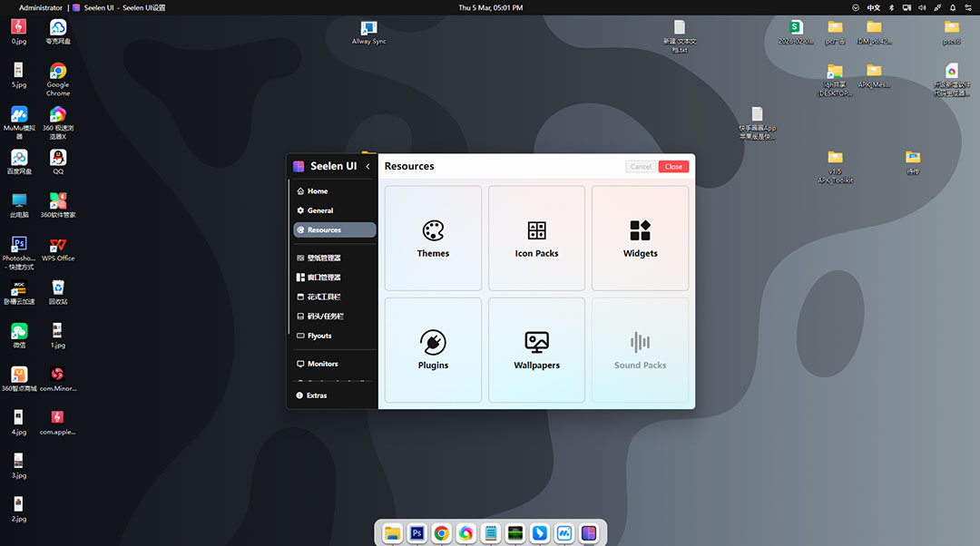Image resolution: width=980 pixels, height=546 pixels.
Task: Browse the Wallpapers resource
Action: pos(536,350)
